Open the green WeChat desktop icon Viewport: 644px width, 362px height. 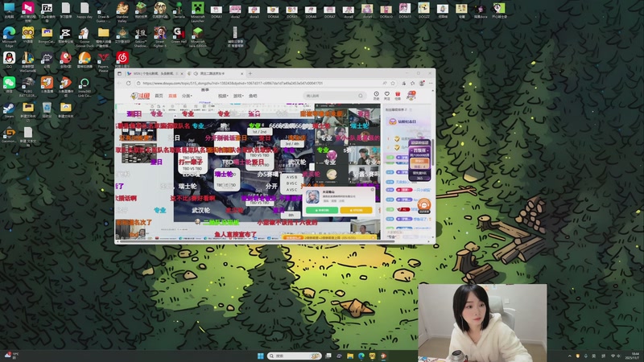[x=9, y=85]
